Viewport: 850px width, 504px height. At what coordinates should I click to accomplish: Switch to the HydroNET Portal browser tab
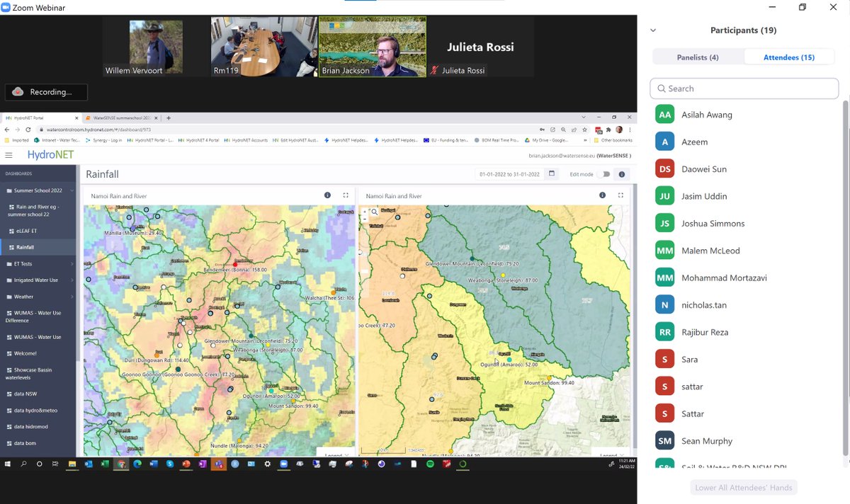(x=41, y=117)
